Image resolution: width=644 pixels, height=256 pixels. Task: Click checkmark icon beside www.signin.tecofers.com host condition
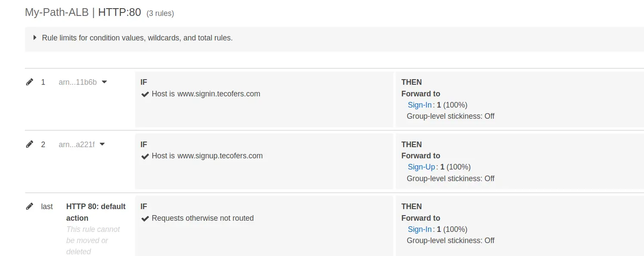(x=145, y=94)
